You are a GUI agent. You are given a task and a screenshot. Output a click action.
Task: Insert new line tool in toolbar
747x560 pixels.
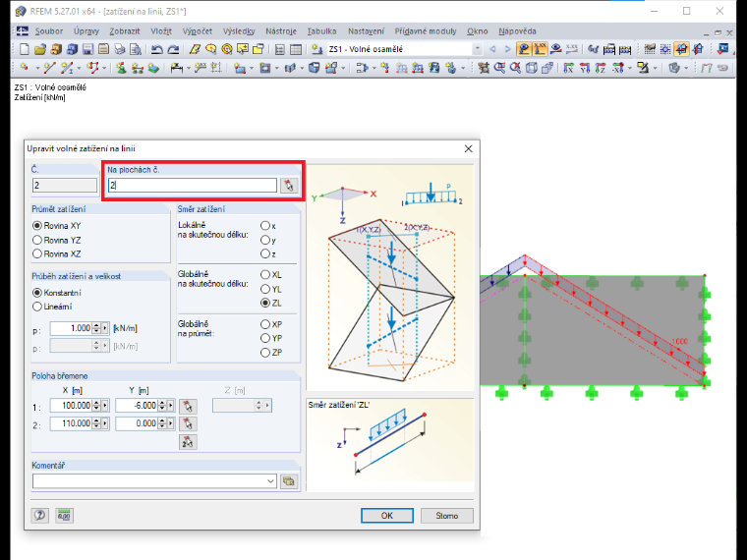[x=49, y=68]
